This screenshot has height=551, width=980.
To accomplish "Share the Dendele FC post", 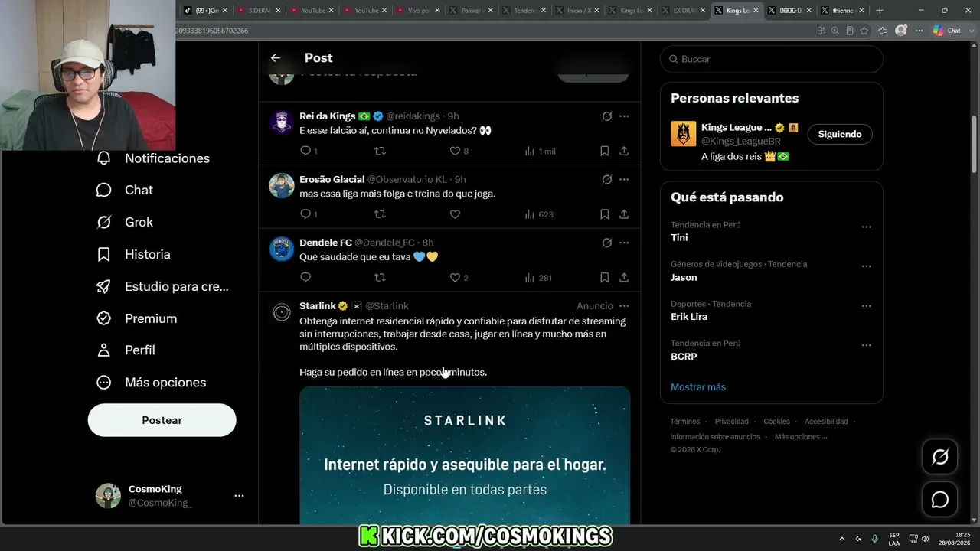I will coord(624,277).
